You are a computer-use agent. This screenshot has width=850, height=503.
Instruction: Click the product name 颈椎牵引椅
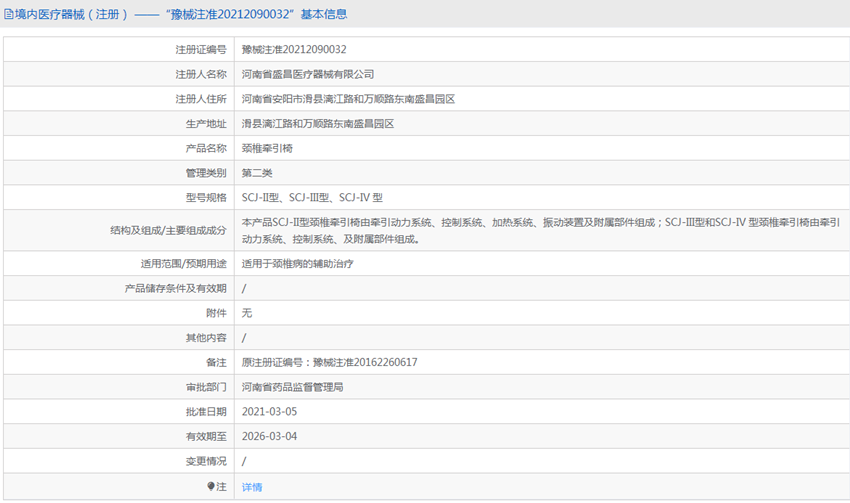[267, 148]
